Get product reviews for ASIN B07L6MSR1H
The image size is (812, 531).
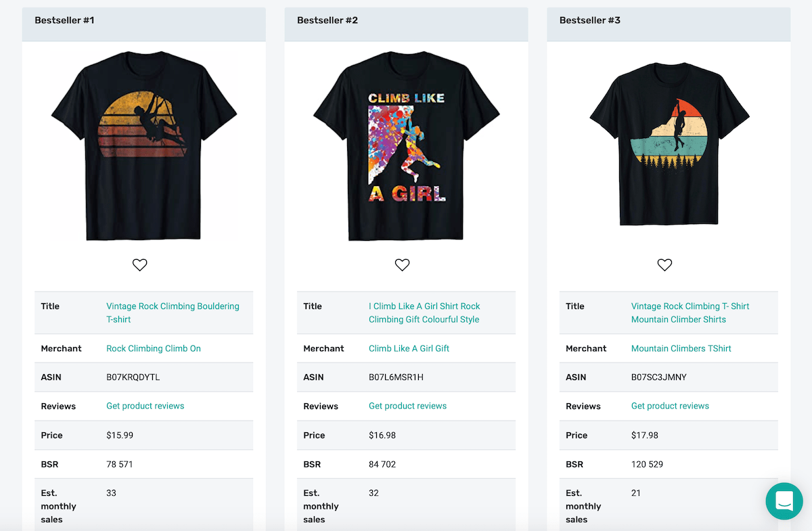point(407,406)
